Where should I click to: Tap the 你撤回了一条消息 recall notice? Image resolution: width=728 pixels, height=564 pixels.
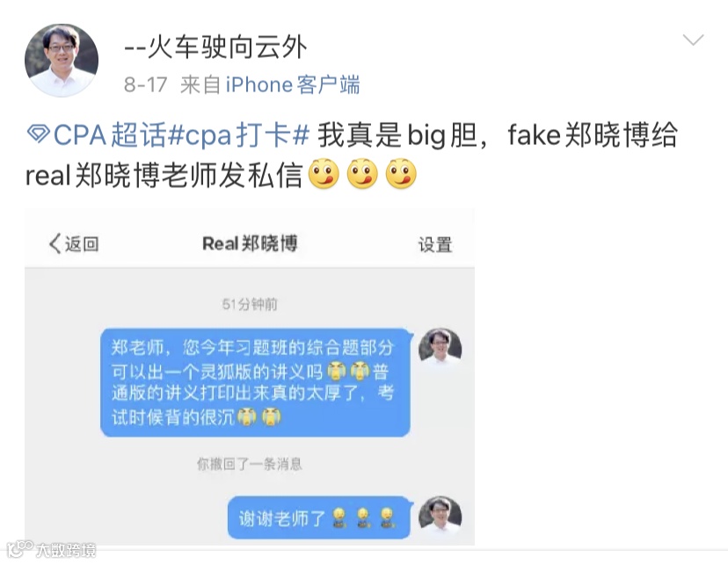click(x=250, y=464)
